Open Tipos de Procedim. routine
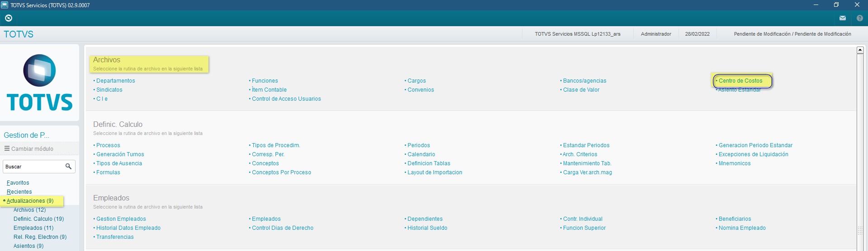868x251 pixels. tap(276, 145)
